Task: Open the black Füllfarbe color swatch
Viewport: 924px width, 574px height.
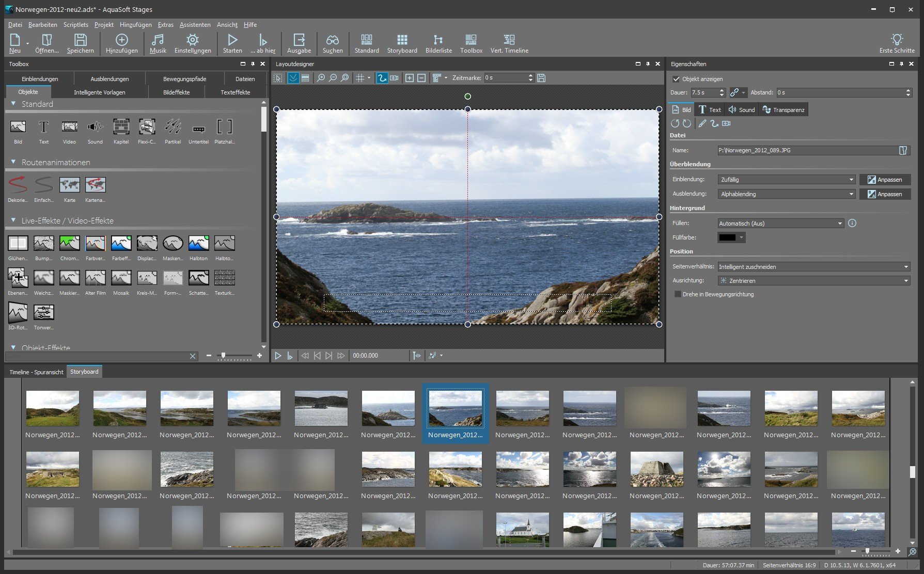Action: 728,237
